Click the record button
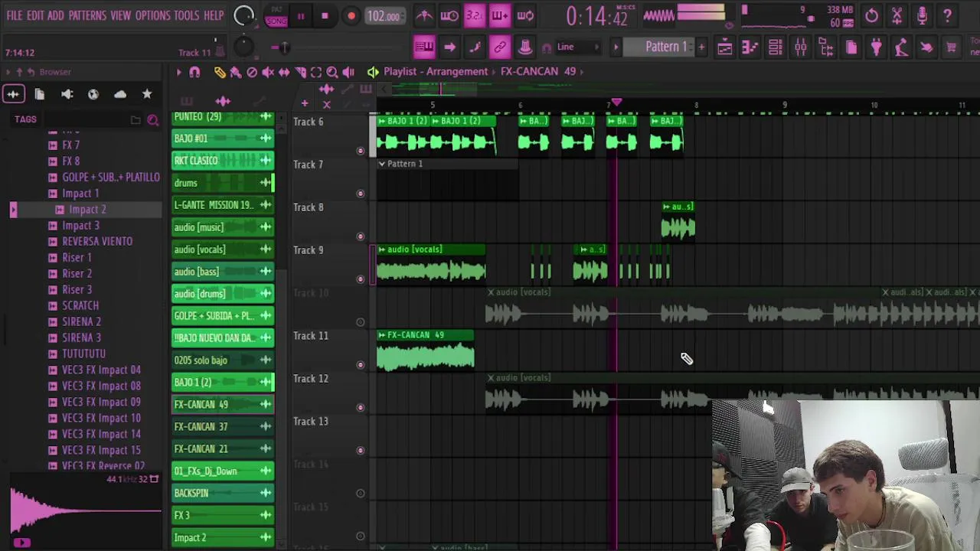The image size is (980, 551). tap(351, 16)
